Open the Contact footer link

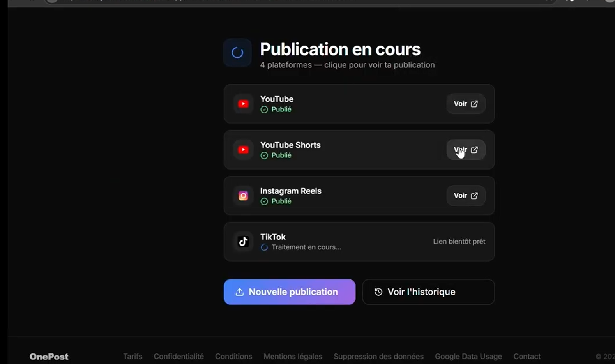tap(527, 356)
